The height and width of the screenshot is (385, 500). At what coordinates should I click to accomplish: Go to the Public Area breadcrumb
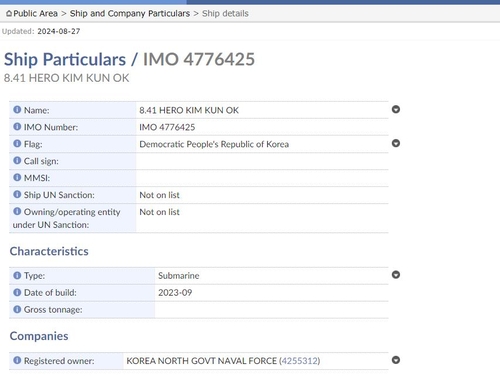[35, 14]
